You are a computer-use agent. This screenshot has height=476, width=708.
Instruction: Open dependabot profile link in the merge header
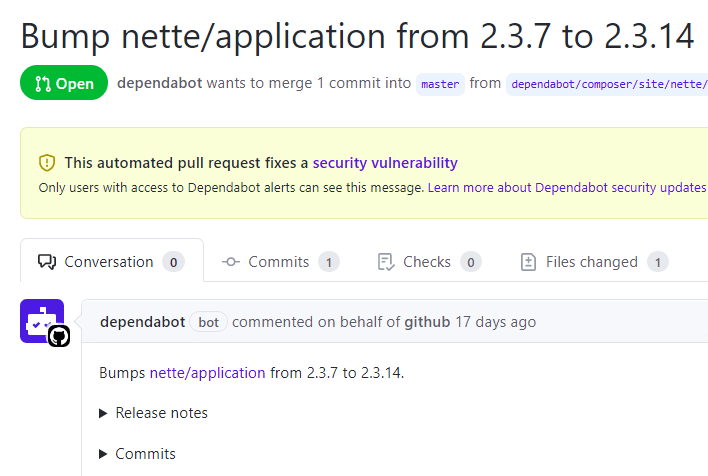pos(161,83)
